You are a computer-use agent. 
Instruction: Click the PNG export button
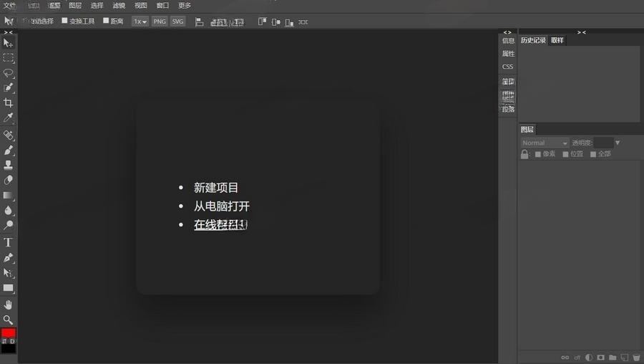(160, 21)
